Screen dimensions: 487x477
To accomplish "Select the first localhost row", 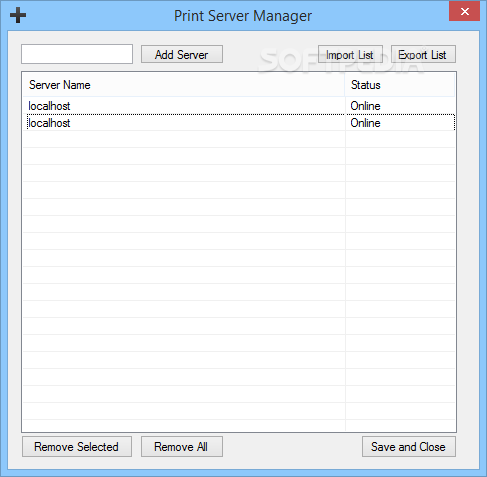I will [239, 106].
